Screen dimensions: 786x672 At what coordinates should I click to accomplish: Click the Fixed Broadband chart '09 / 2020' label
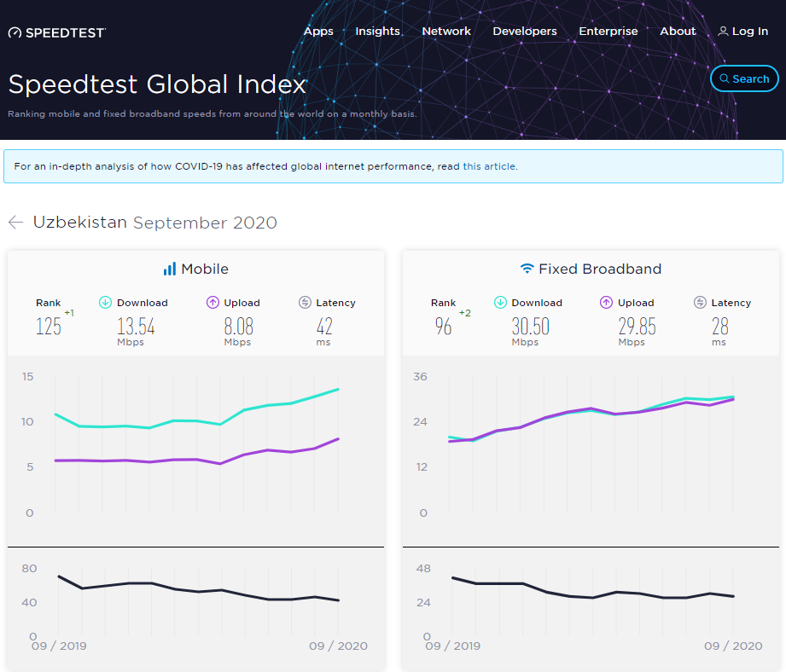point(733,646)
